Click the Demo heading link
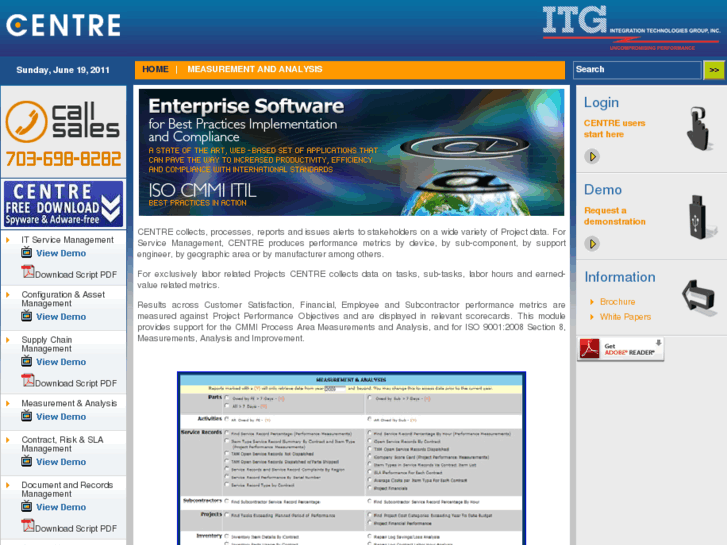 click(x=603, y=190)
